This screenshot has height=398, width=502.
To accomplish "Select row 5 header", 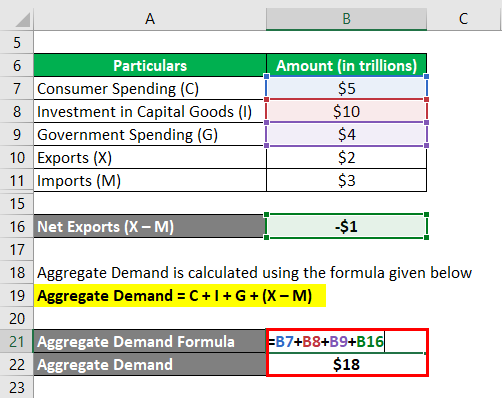I will (x=17, y=42).
